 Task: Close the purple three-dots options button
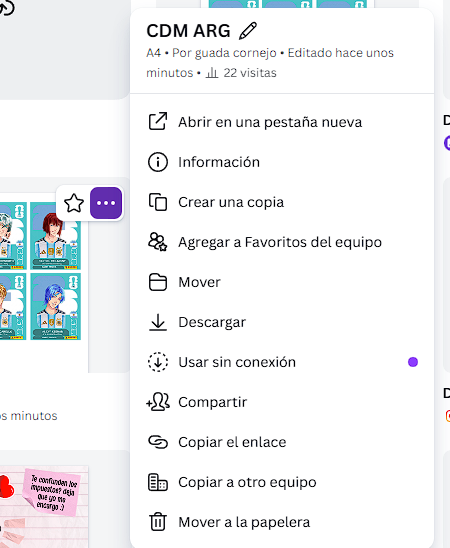click(x=106, y=203)
